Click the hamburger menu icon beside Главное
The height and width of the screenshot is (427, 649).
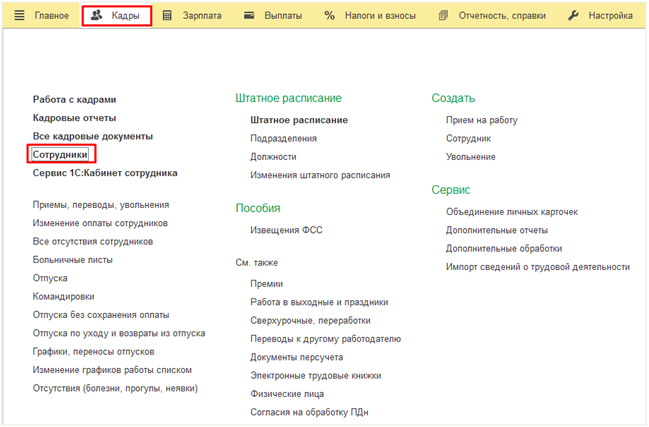point(18,16)
